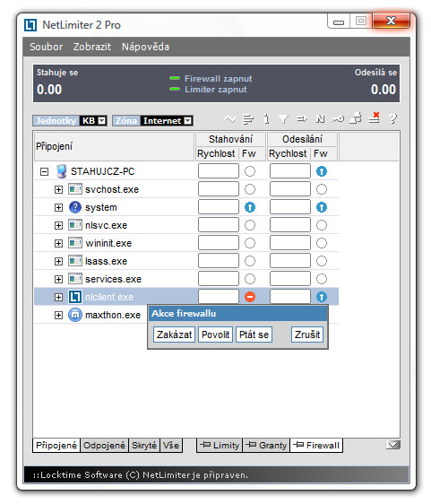Toggle download firewall for nlsvc.exe
Viewport: 431px width, 504px height.
[x=250, y=225]
